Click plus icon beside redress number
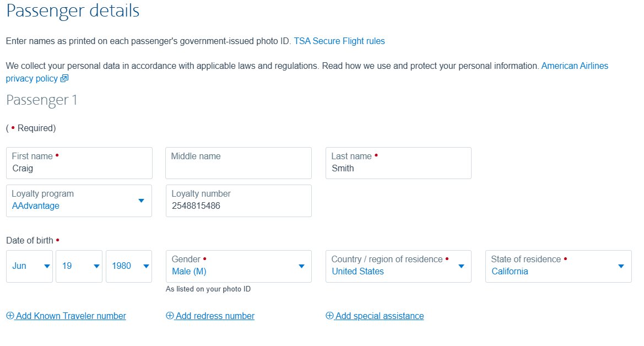Image resolution: width=644 pixels, height=346 pixels. pos(170,316)
